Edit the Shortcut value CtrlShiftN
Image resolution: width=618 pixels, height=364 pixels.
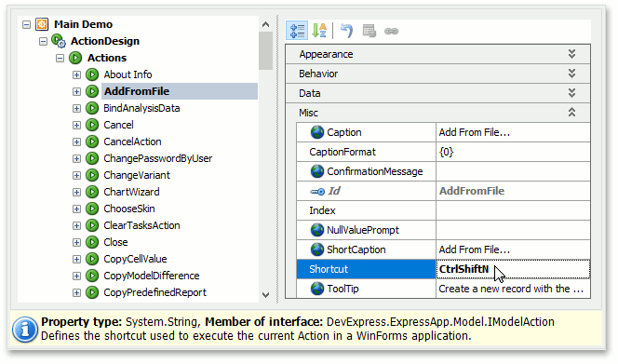pos(513,269)
